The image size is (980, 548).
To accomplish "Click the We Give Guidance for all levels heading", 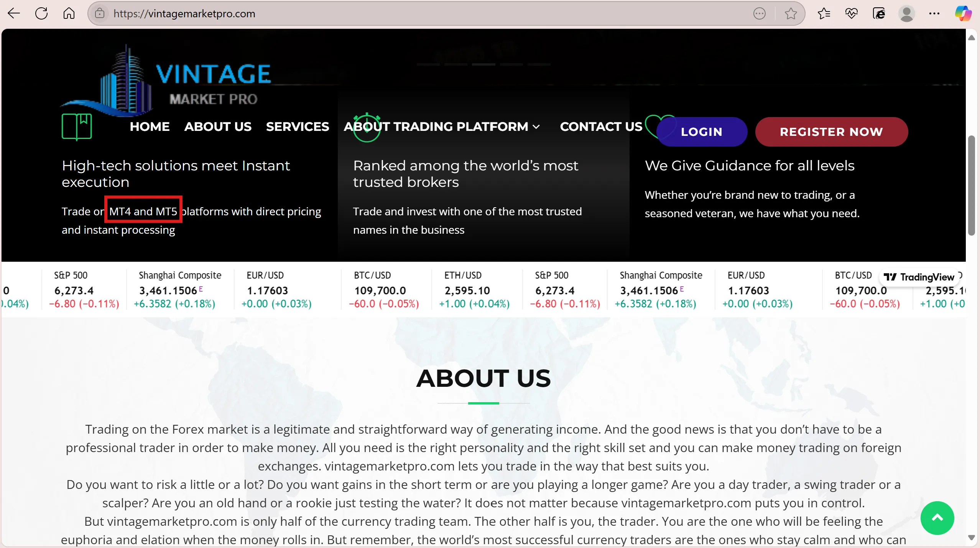I will pyautogui.click(x=750, y=166).
